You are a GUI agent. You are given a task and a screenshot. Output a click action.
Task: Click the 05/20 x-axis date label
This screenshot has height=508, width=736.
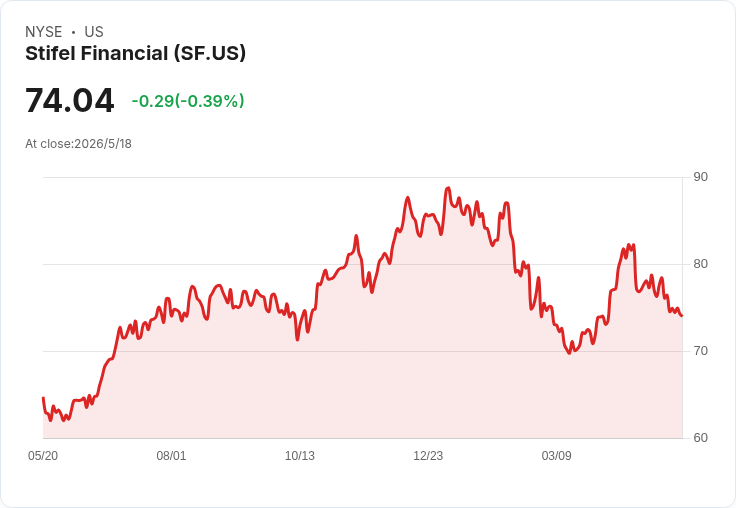[x=43, y=456]
